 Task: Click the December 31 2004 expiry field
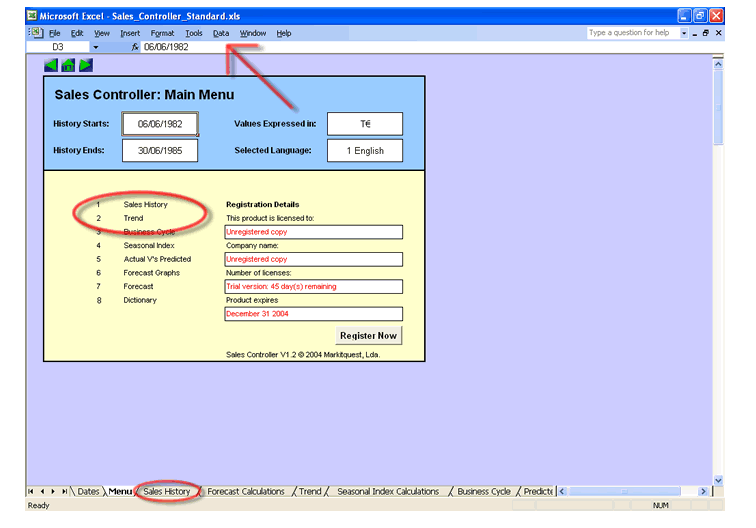click(313, 314)
